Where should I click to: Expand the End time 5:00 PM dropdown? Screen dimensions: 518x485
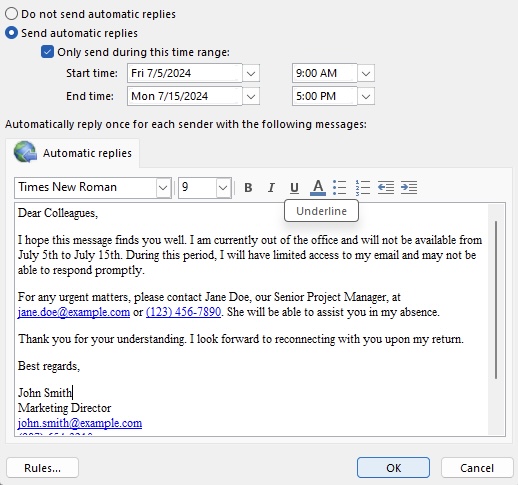coord(366,97)
